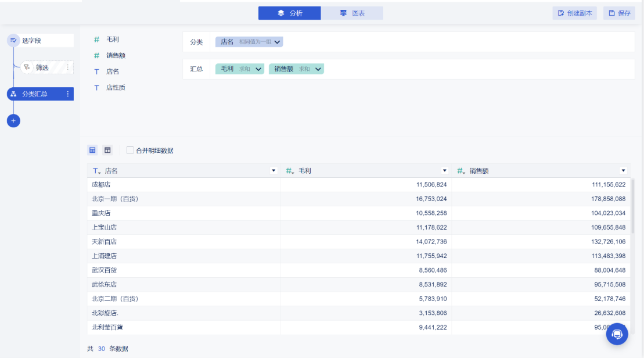Open 毛利 求和 aggregation dropdown
Viewport: 644px width, 358px height.
coord(258,69)
